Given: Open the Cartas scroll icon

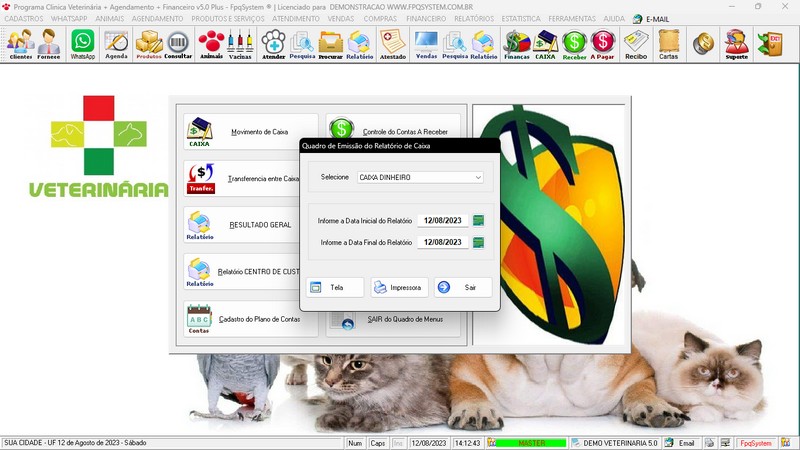Looking at the screenshot, I should tap(668, 44).
